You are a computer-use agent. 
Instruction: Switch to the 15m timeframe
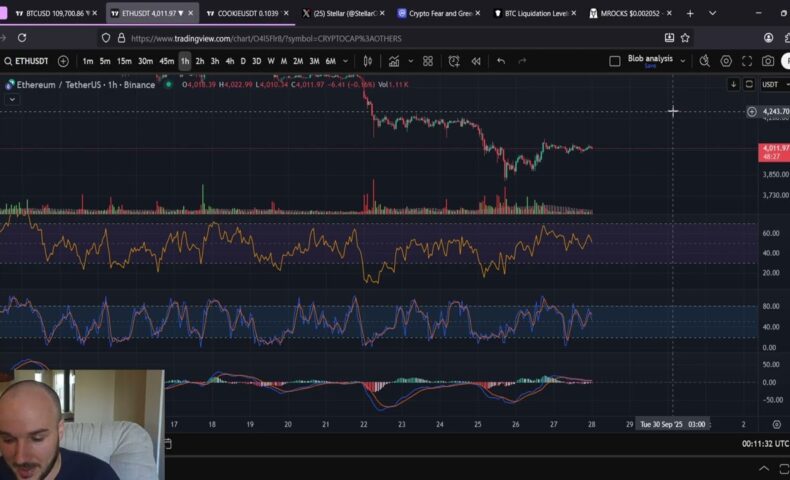[x=124, y=61]
